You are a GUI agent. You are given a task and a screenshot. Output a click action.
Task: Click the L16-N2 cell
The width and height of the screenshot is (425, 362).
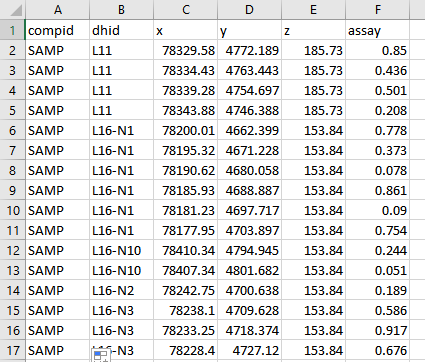121,290
